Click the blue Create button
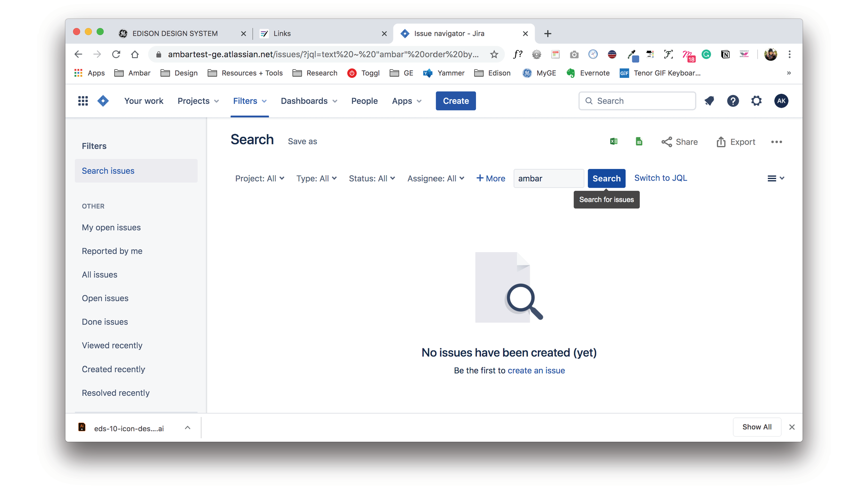The width and height of the screenshot is (868, 489). [456, 101]
